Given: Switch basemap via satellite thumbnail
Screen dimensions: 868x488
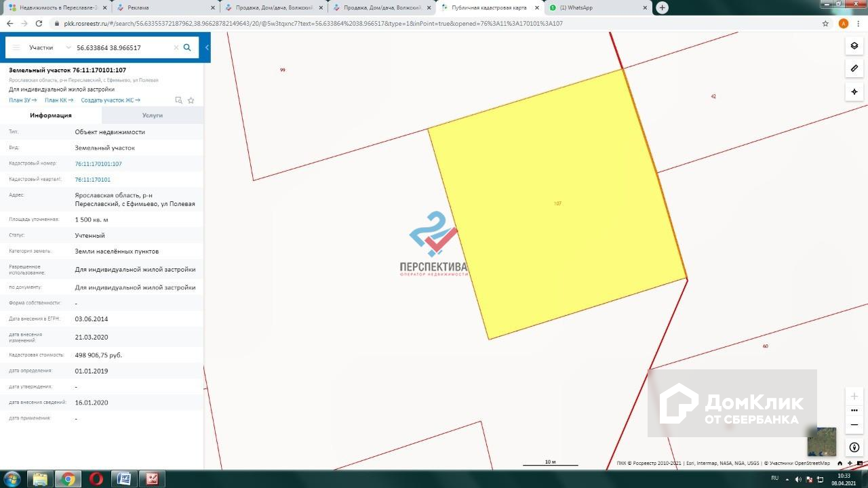Looking at the screenshot, I should [x=821, y=442].
